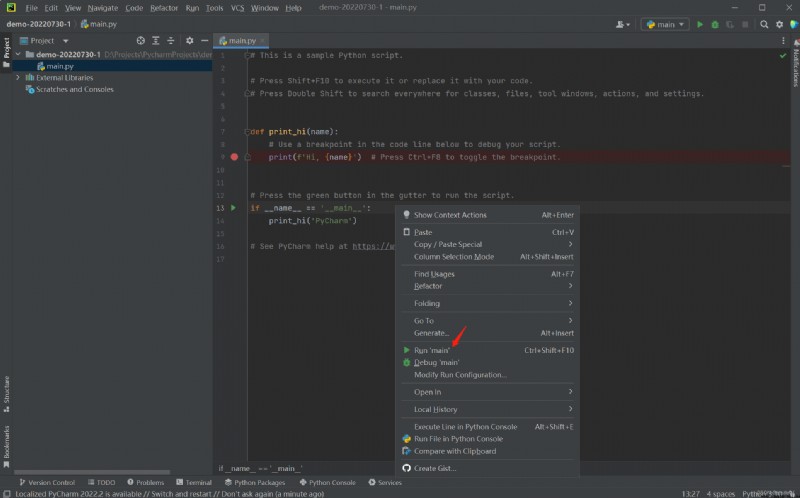Open Project panel options gear
800x498 pixels.
pos(189,41)
